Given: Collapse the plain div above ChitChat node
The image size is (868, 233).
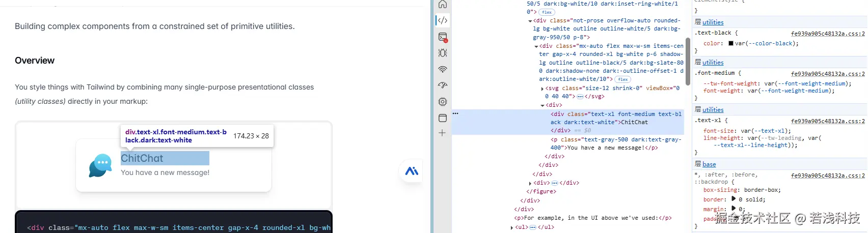Looking at the screenshot, I should click(x=542, y=105).
